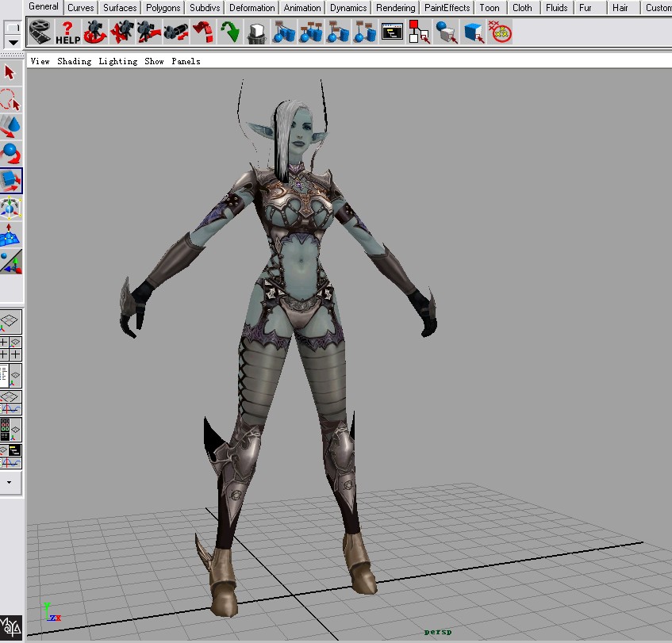
Task: Open the film reel shelf icon
Action: tap(40, 33)
